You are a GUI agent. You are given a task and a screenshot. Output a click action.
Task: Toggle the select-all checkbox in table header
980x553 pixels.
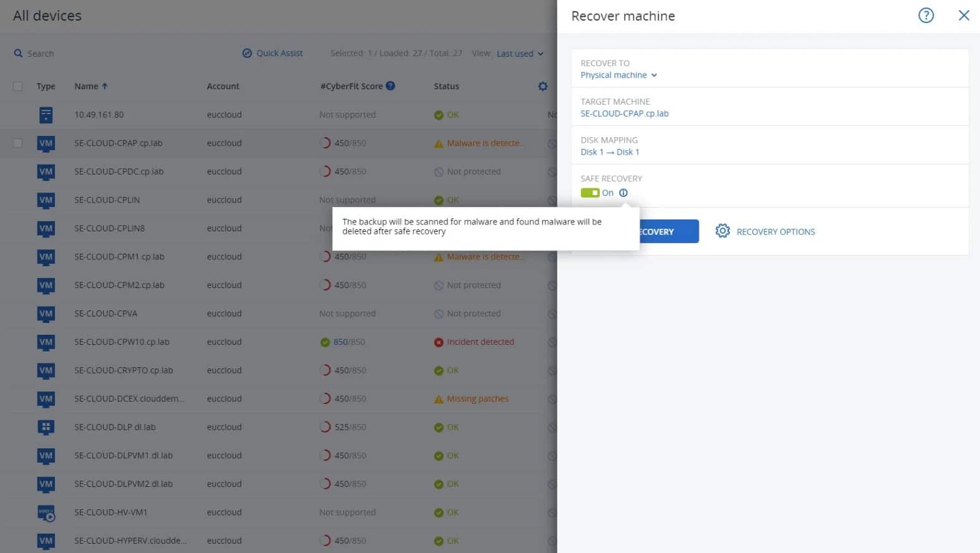17,86
